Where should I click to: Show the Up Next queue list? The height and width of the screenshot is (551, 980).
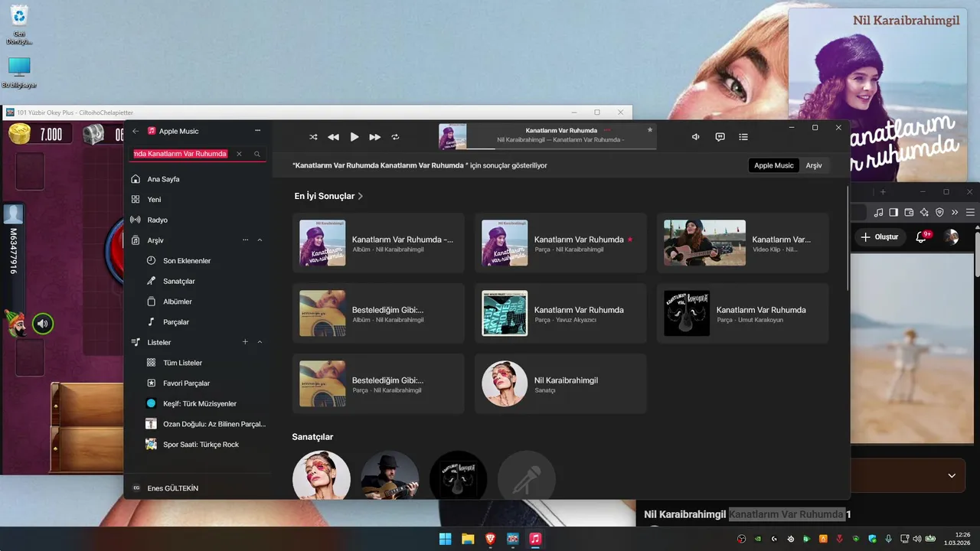tap(743, 137)
